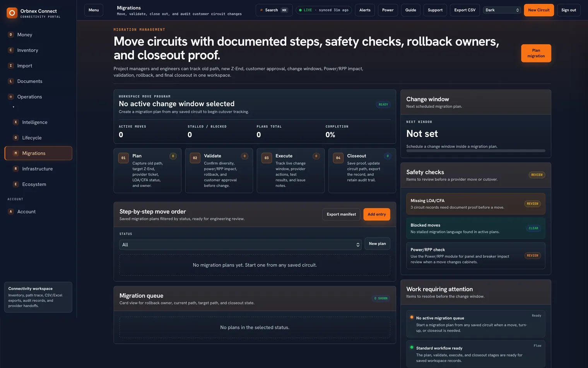Click 'No plans in the selected status.' text
The width and height of the screenshot is (588, 368).
255,327
